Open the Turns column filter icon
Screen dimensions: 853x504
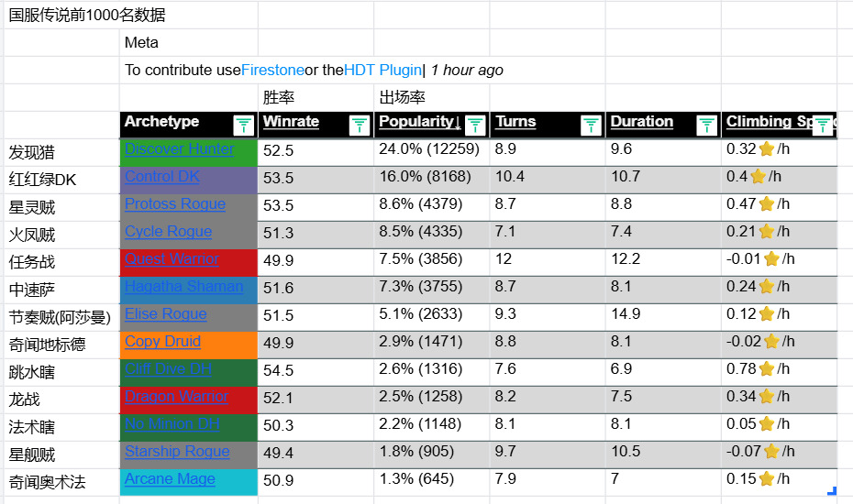[591, 126]
